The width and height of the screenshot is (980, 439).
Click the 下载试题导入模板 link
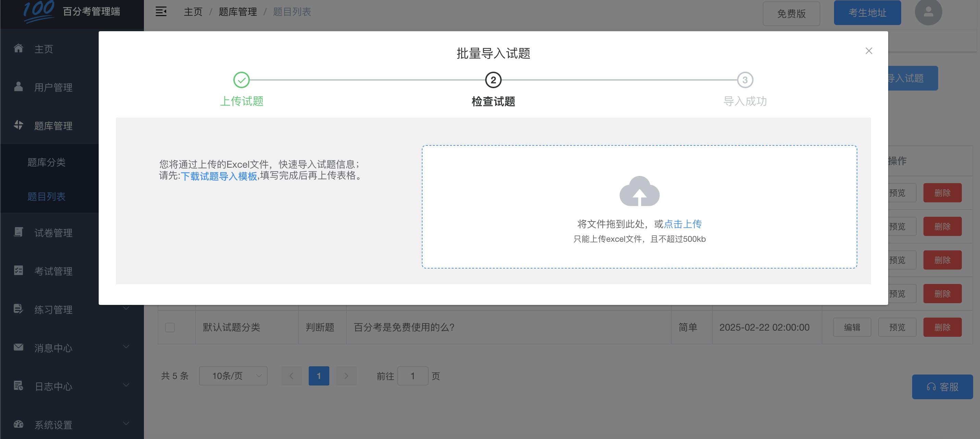219,176
